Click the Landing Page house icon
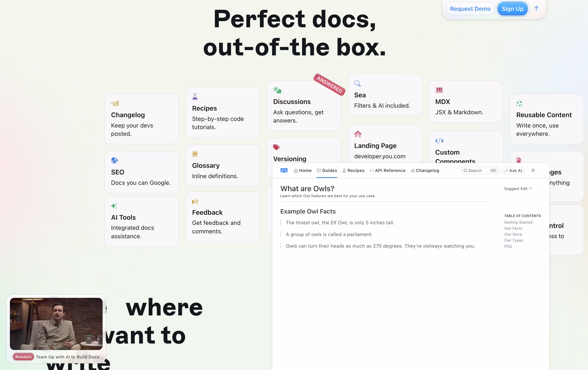The height and width of the screenshot is (370, 588). click(x=358, y=134)
